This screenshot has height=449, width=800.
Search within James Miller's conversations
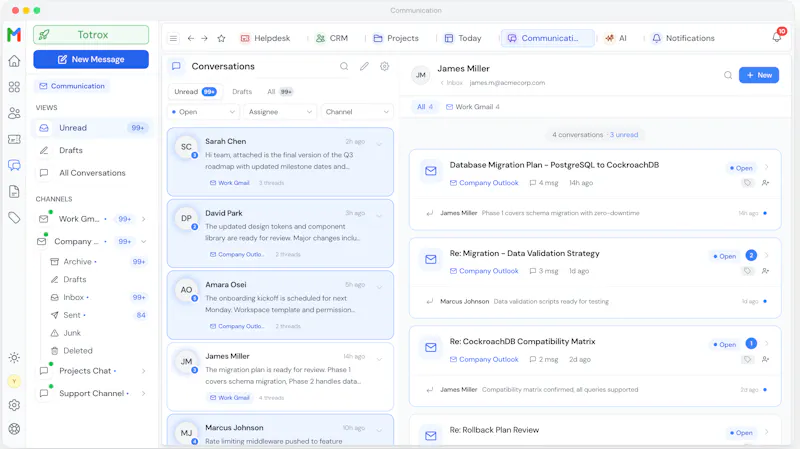728,76
